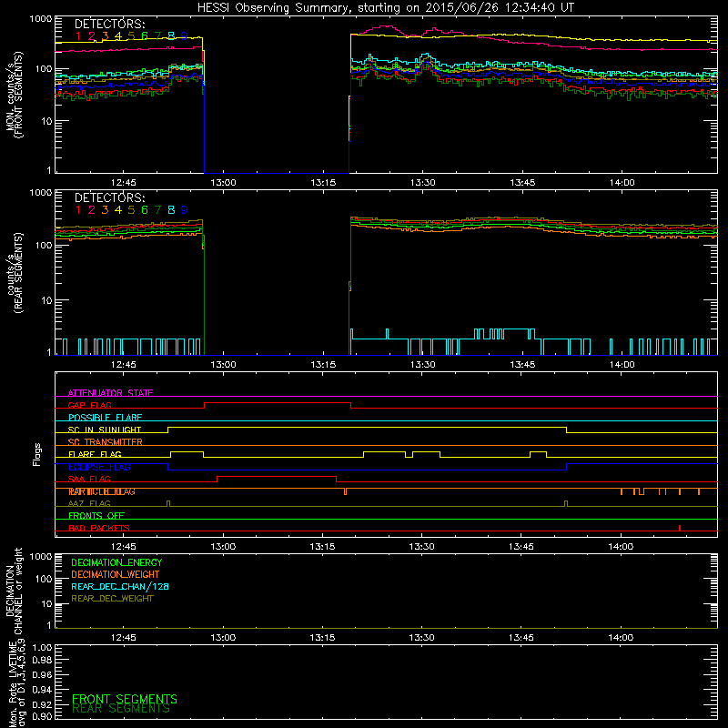Viewport: 728px width, 728px height.
Task: Click the GAP_FLAG label
Action: 89,405
